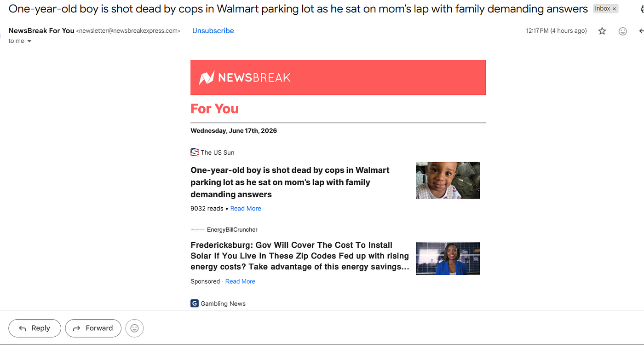The width and height of the screenshot is (644, 345).
Task: Click the Gambling News source icon
Action: (195, 304)
